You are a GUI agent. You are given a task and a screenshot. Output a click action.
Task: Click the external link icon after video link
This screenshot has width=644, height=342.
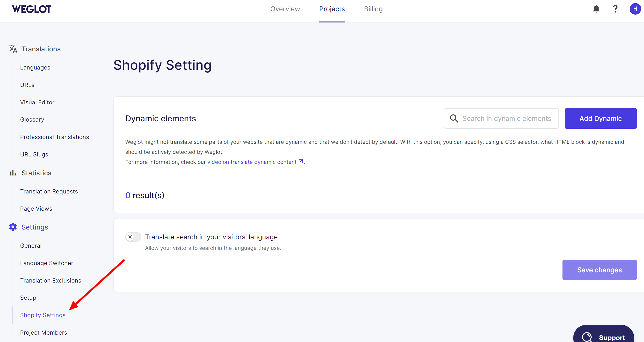coord(301,161)
